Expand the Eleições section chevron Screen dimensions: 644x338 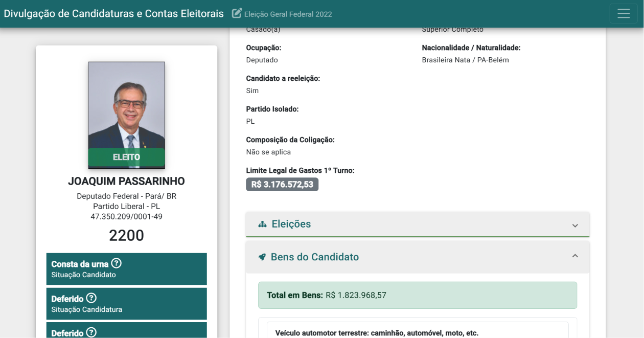575,226
